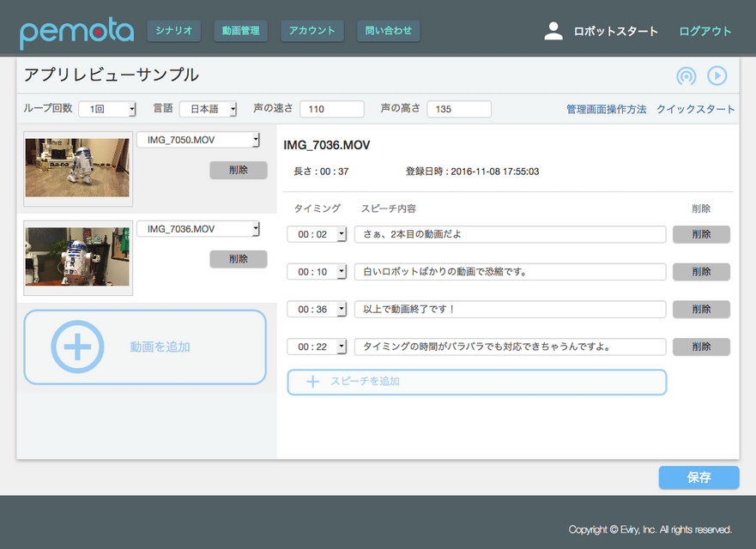Open the 言語 language dropdown

(x=208, y=109)
